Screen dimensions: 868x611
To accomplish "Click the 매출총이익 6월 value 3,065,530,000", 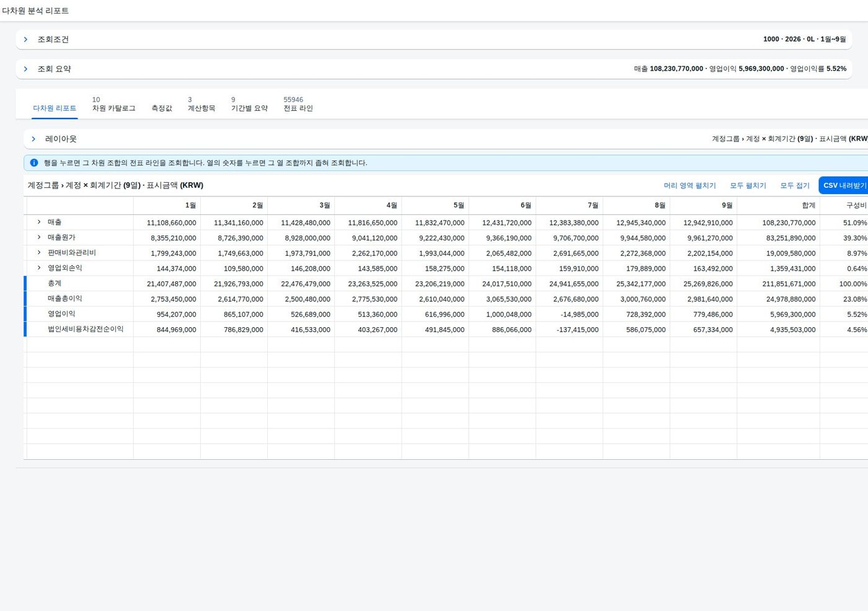I will (508, 299).
